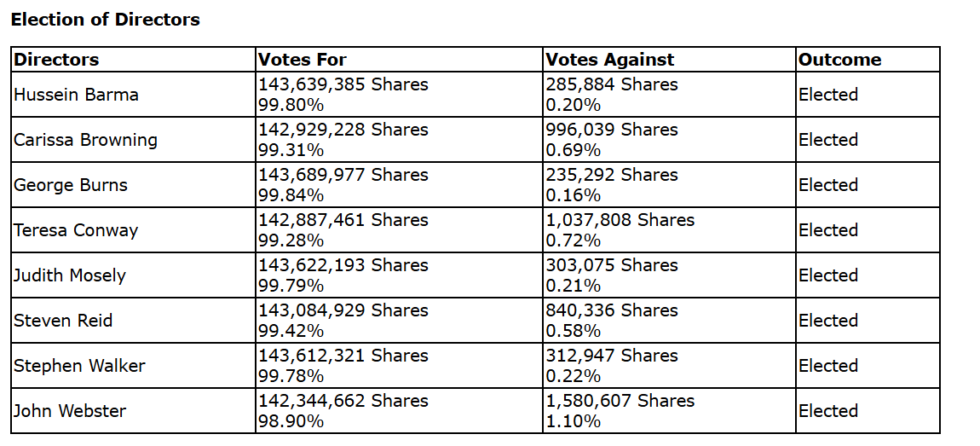Select the Steven Reid name cell
Image resolution: width=980 pixels, height=446 pixels.
point(63,321)
